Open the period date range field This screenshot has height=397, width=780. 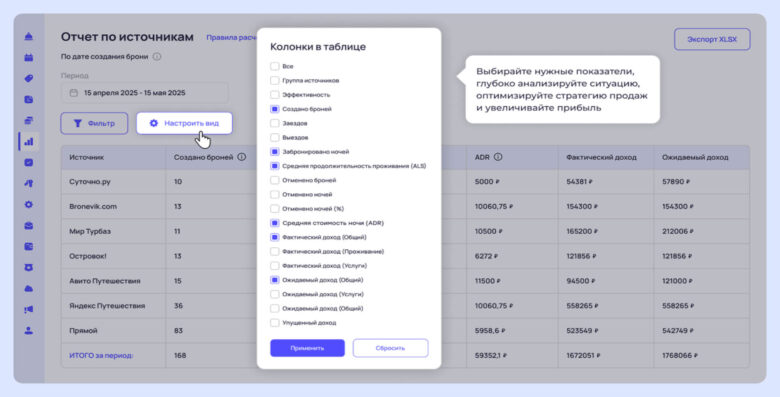(145, 93)
